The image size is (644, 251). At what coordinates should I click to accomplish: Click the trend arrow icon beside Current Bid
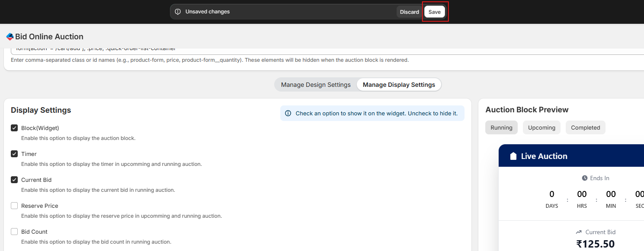579,232
